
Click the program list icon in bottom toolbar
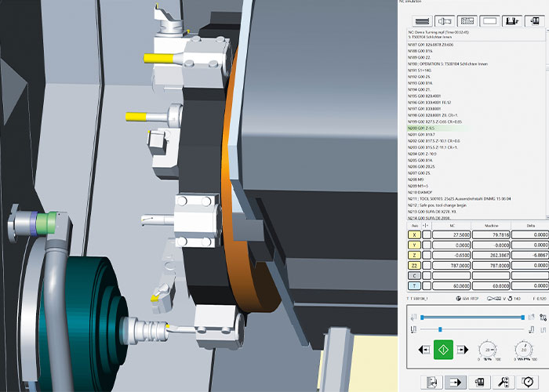click(x=431, y=382)
